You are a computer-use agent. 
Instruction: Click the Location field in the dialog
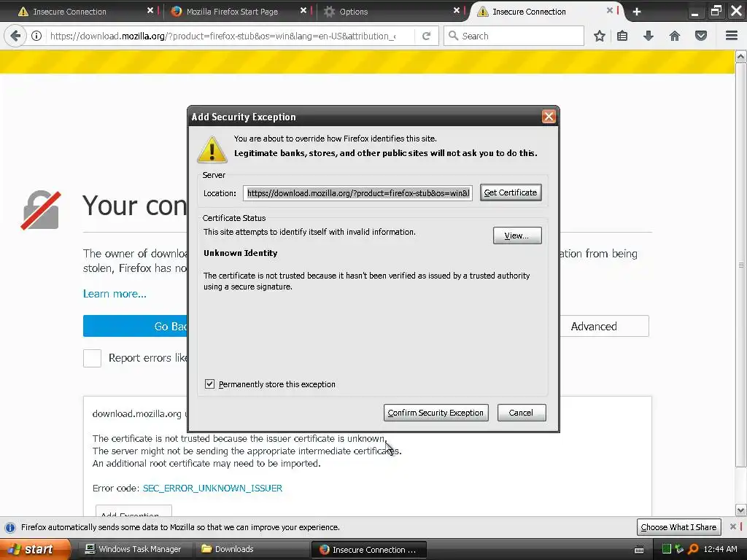[357, 192]
